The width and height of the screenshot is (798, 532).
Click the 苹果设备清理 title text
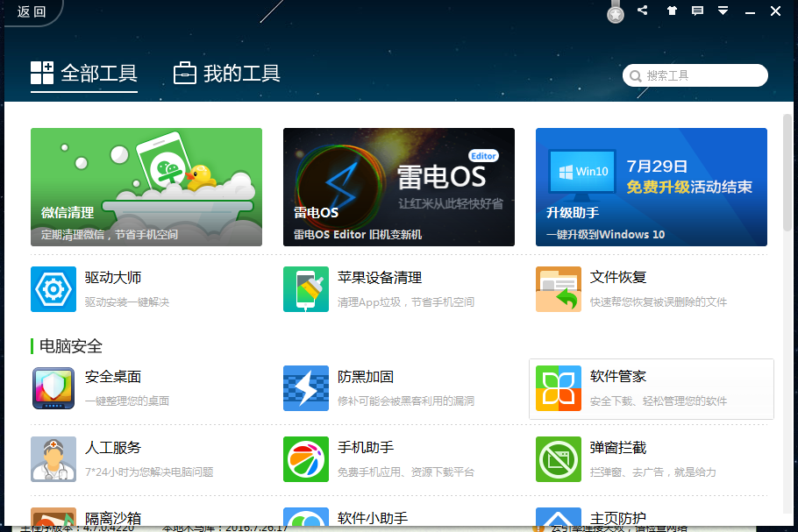380,278
